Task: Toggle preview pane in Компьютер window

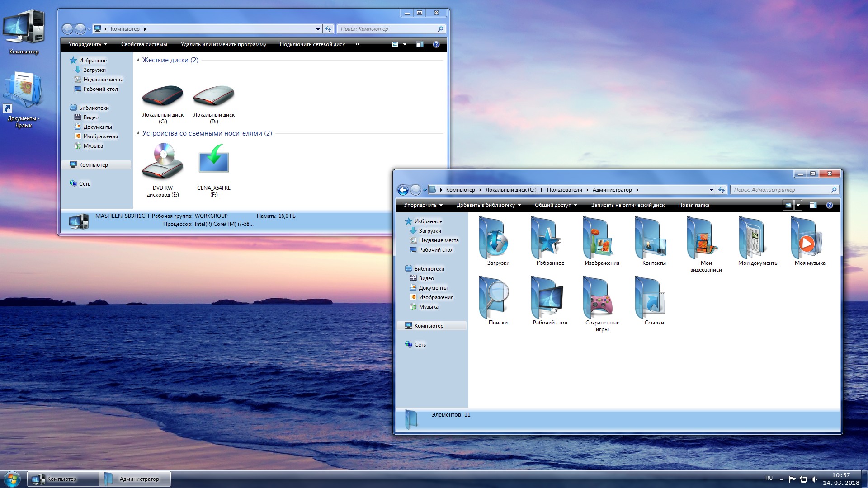Action: coord(420,44)
